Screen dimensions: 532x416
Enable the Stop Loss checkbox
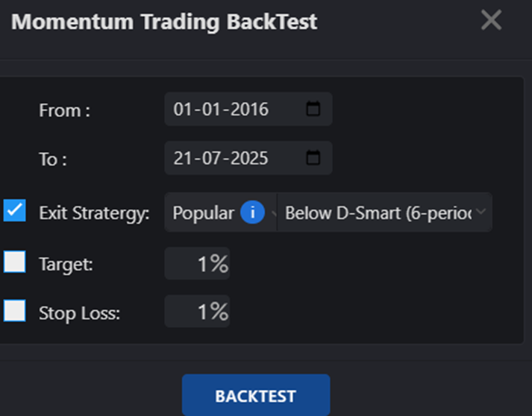click(15, 310)
